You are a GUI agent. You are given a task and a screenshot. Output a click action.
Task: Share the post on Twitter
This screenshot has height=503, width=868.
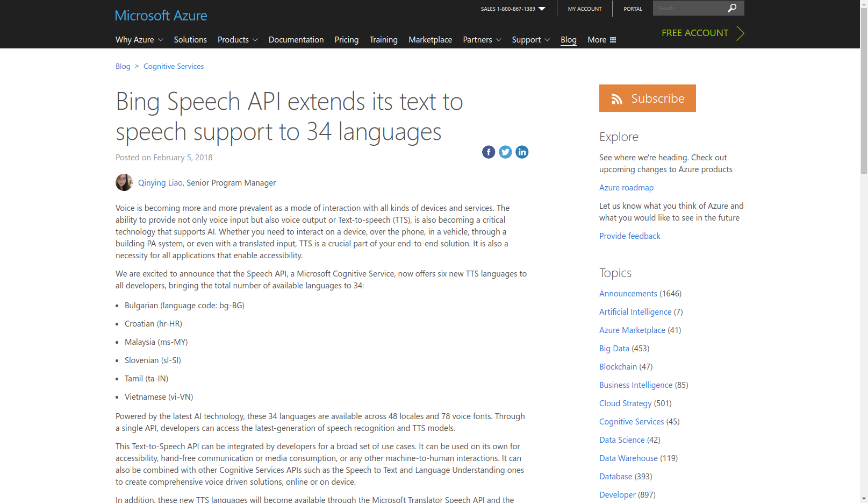tap(505, 152)
